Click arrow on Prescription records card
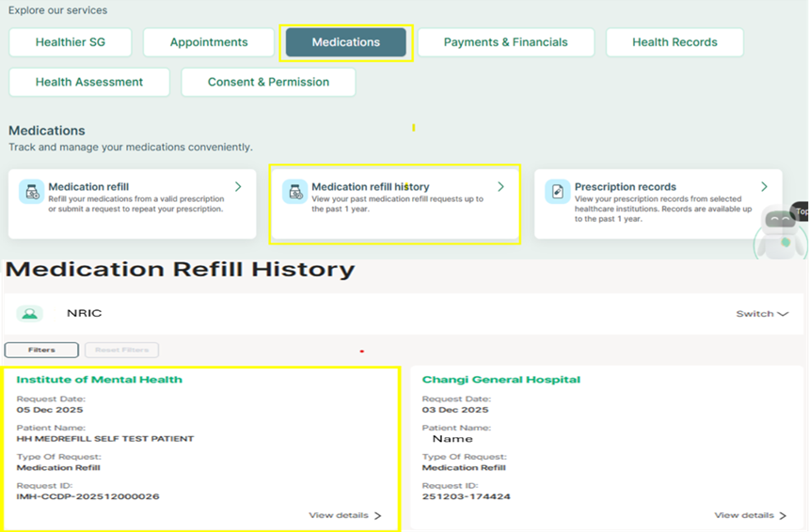Image resolution: width=809 pixels, height=532 pixels. pyautogui.click(x=764, y=187)
